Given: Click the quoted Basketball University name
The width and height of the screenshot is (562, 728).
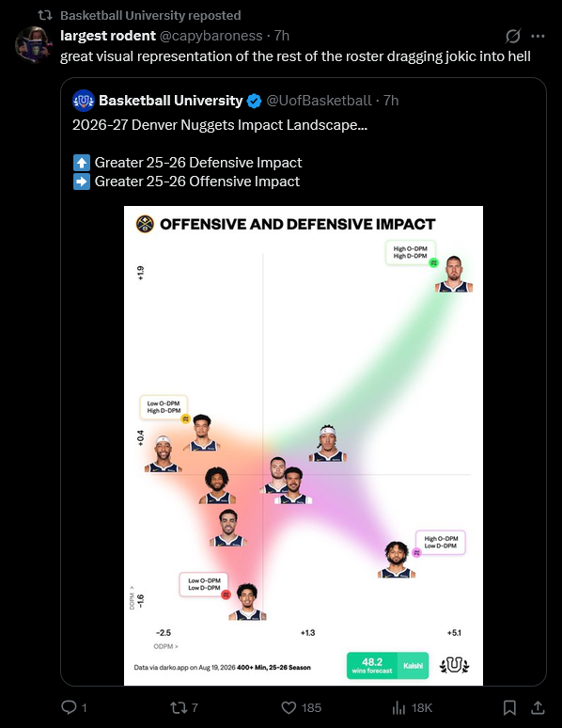Looking at the screenshot, I should tap(171, 101).
